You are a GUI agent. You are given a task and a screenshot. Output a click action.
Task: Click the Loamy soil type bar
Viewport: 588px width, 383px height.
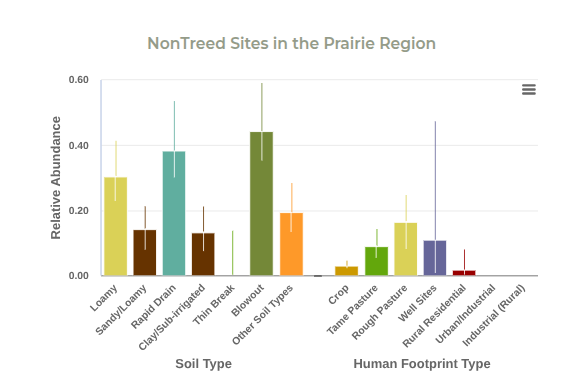click(116, 227)
